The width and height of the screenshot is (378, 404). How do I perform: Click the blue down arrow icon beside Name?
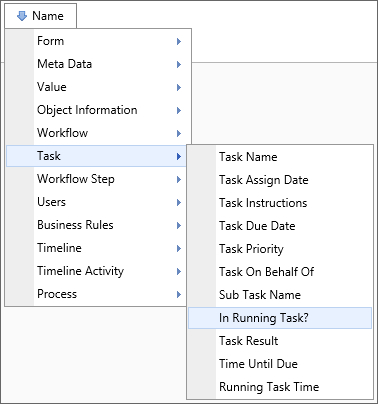tap(22, 16)
